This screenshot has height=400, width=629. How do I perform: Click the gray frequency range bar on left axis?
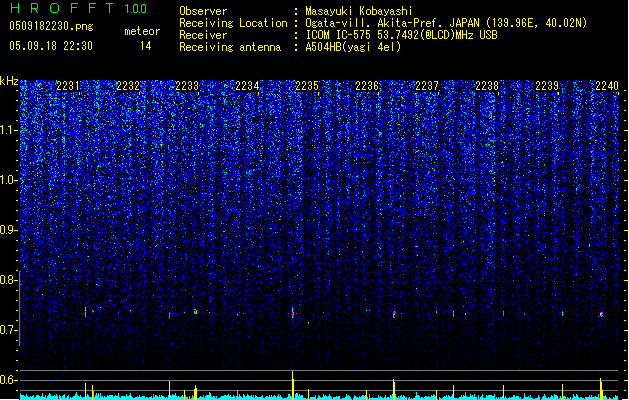click(20, 308)
